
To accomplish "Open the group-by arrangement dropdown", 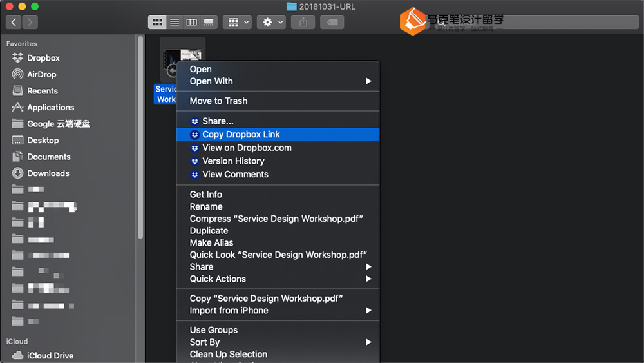I will [x=238, y=22].
